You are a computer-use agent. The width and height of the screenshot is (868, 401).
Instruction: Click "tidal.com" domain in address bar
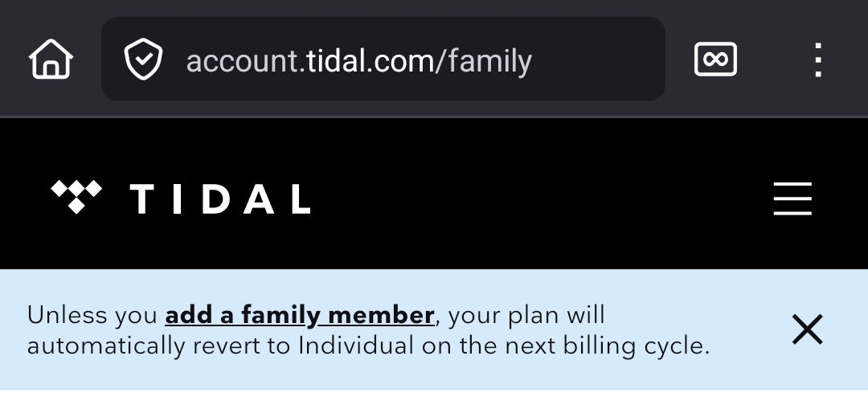[370, 61]
